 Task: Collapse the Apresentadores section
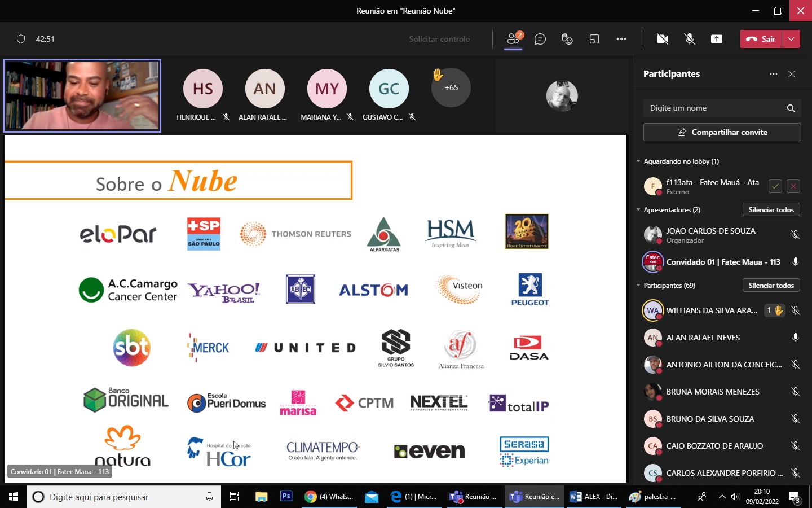[x=638, y=210]
